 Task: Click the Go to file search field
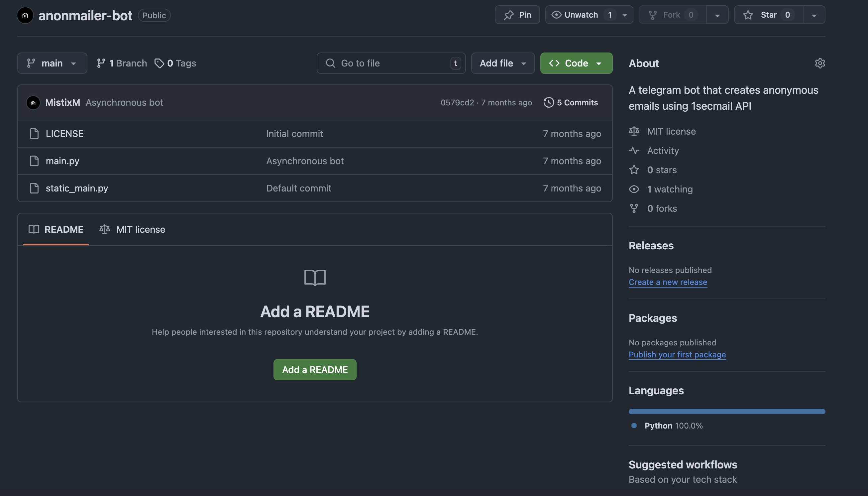(x=391, y=63)
